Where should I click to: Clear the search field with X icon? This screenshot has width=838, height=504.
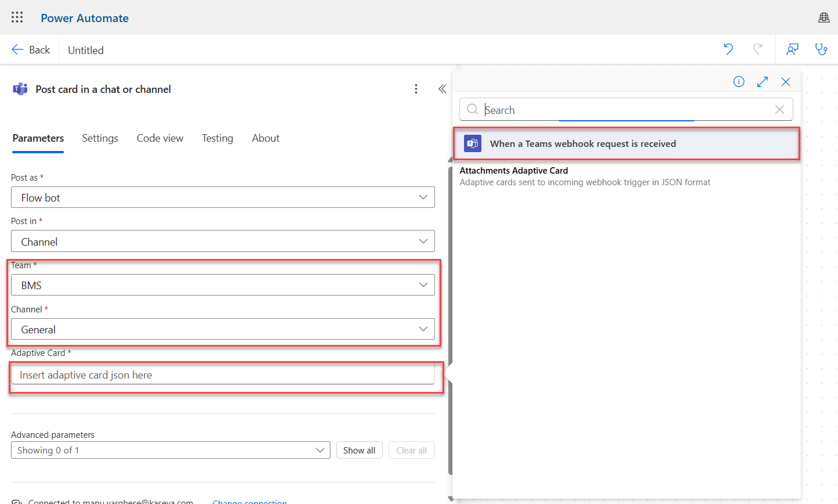tap(780, 110)
